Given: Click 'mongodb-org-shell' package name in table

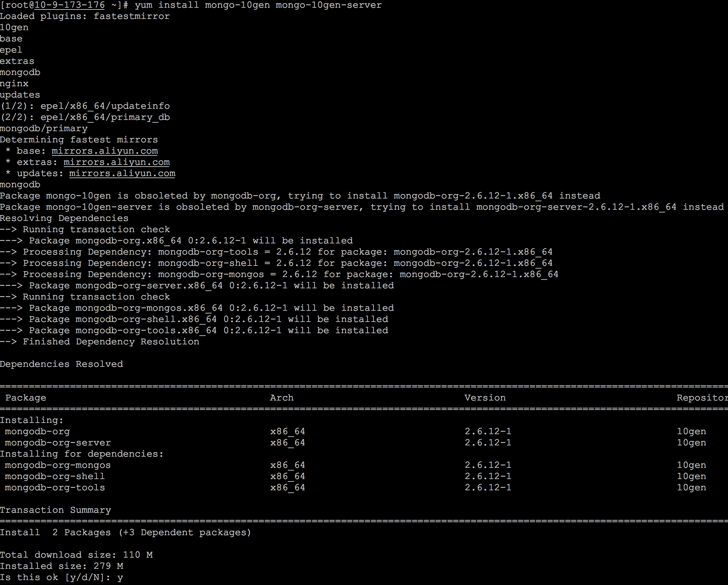Looking at the screenshot, I should point(55,476).
